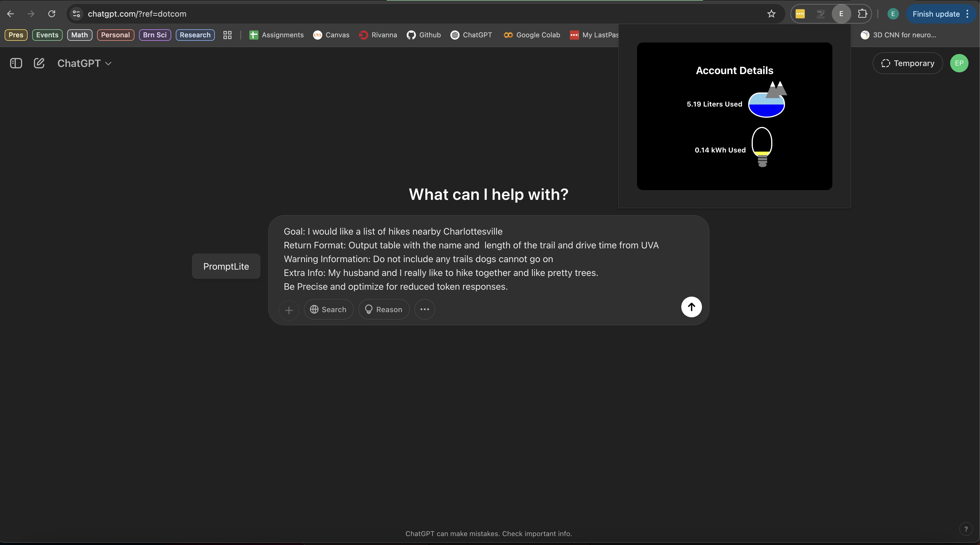
Task: Open the EP profile account menu
Action: [959, 63]
